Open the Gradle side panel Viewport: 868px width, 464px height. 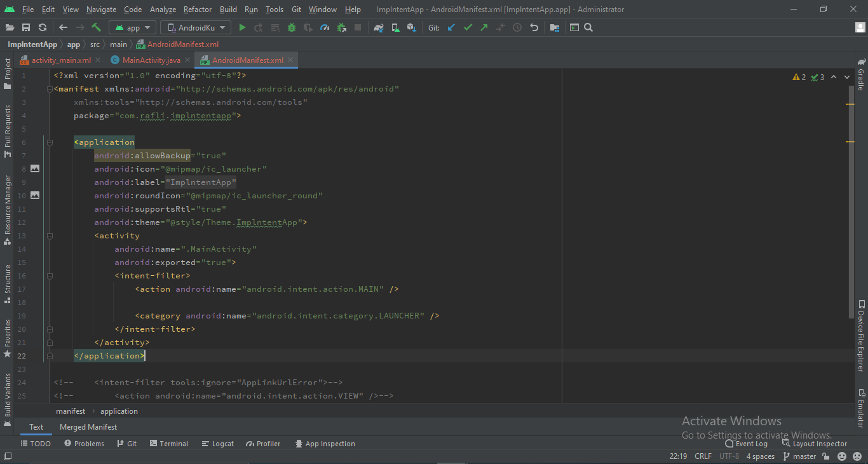point(861,74)
